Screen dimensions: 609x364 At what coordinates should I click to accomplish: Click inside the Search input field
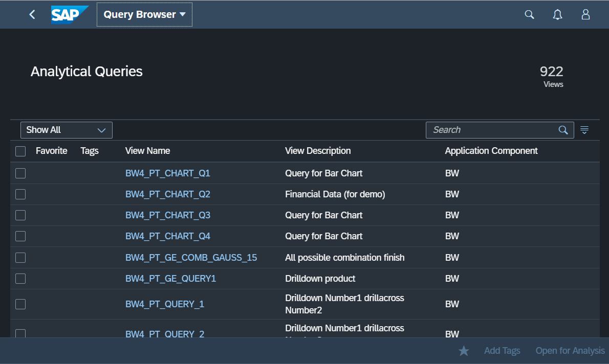click(486, 130)
